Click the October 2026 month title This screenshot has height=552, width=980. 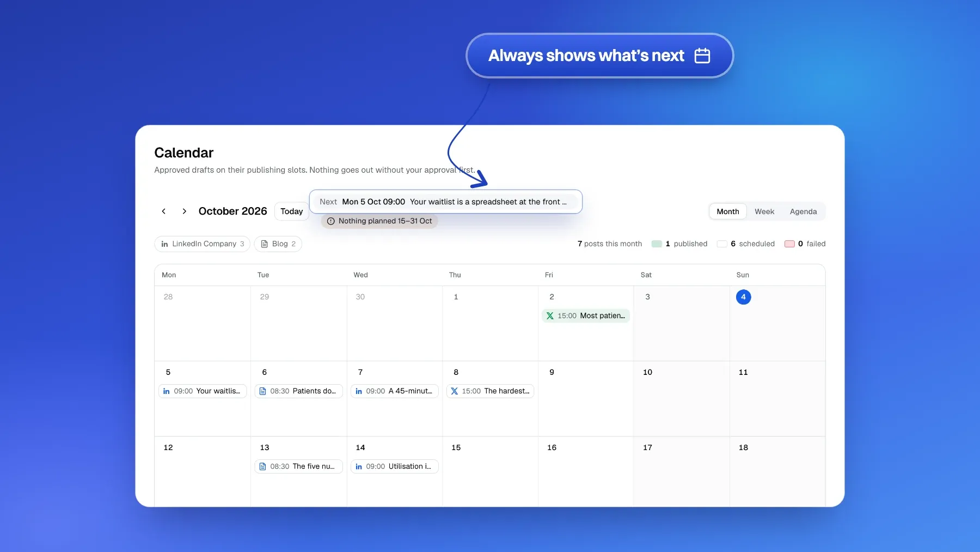(x=233, y=211)
